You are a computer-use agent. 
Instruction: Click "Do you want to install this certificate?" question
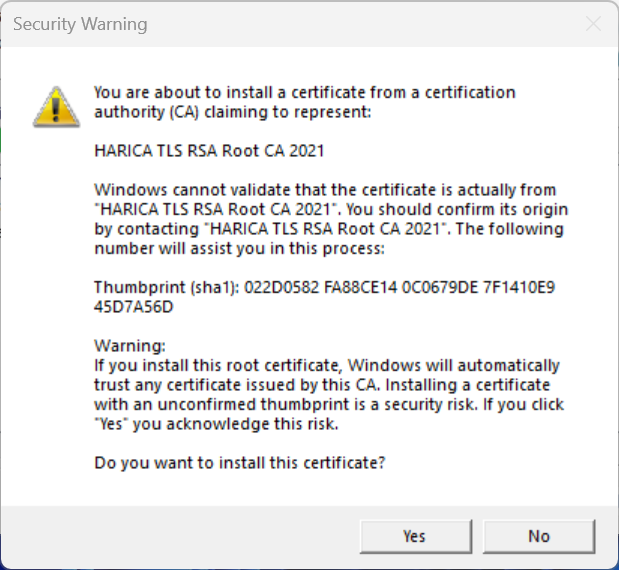(x=240, y=463)
